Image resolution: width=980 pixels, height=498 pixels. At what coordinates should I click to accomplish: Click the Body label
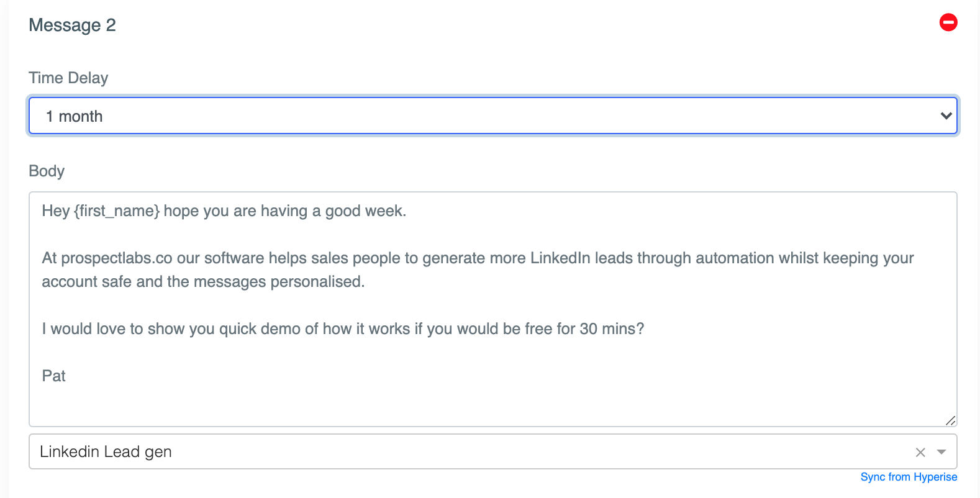pyautogui.click(x=47, y=171)
